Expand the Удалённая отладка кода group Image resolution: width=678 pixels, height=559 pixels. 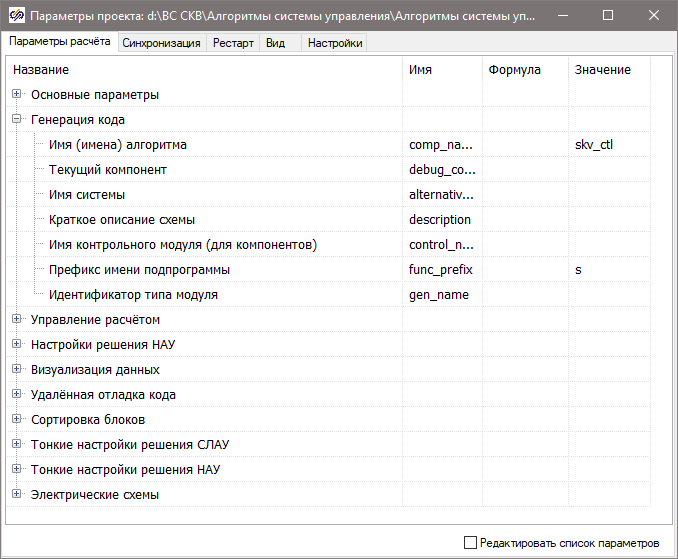click(x=17, y=394)
